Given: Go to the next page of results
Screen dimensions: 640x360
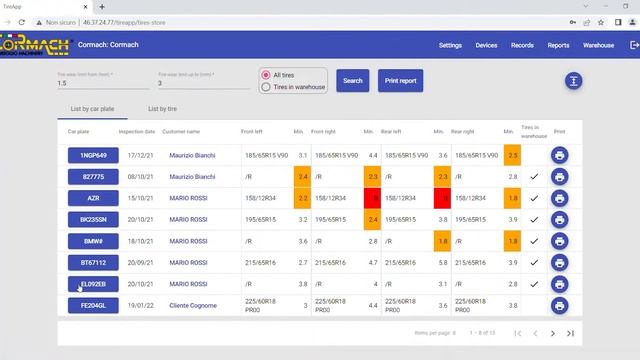Looking at the screenshot, I should (553, 333).
